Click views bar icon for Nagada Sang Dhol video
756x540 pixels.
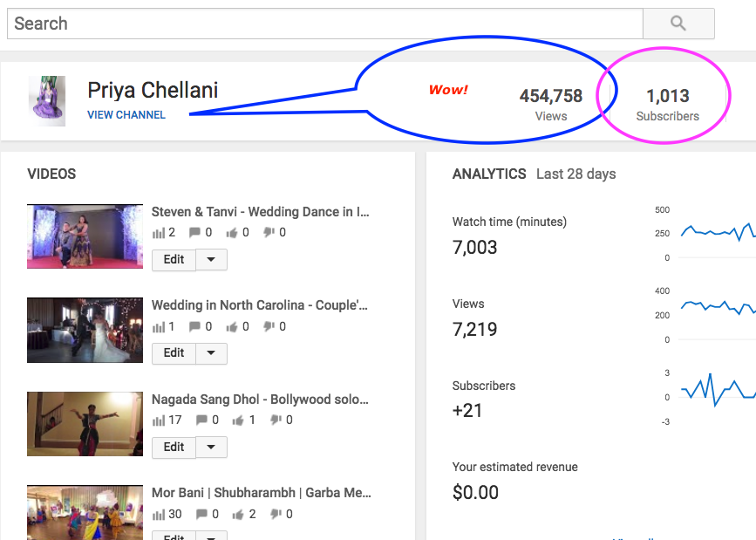[158, 420]
